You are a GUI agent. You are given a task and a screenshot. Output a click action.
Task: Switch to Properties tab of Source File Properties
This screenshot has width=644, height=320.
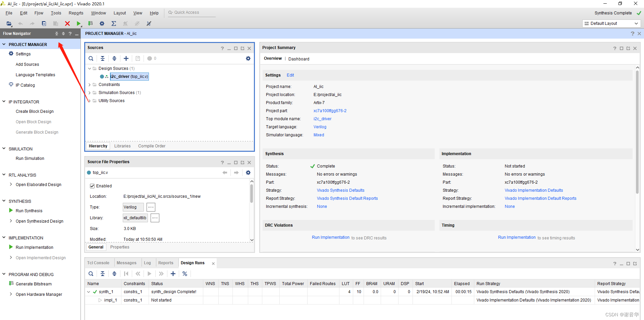120,247
